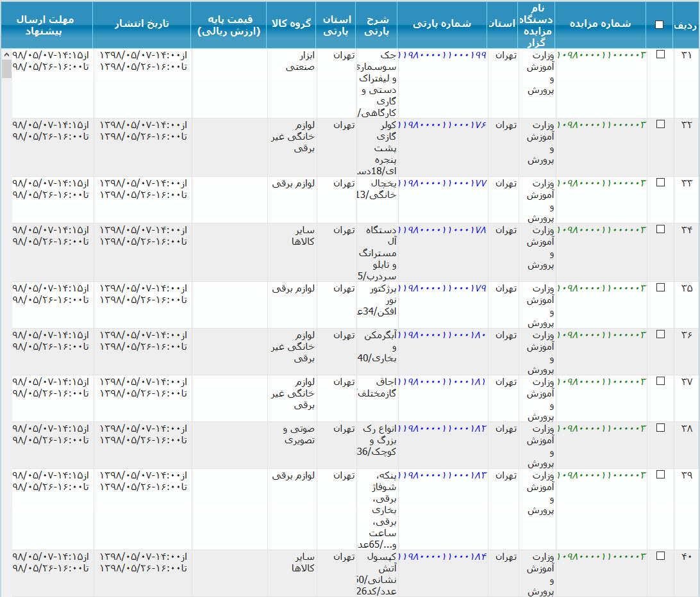Click the party number link ending in ۱۸۰
The image size is (700, 597).
point(446,335)
